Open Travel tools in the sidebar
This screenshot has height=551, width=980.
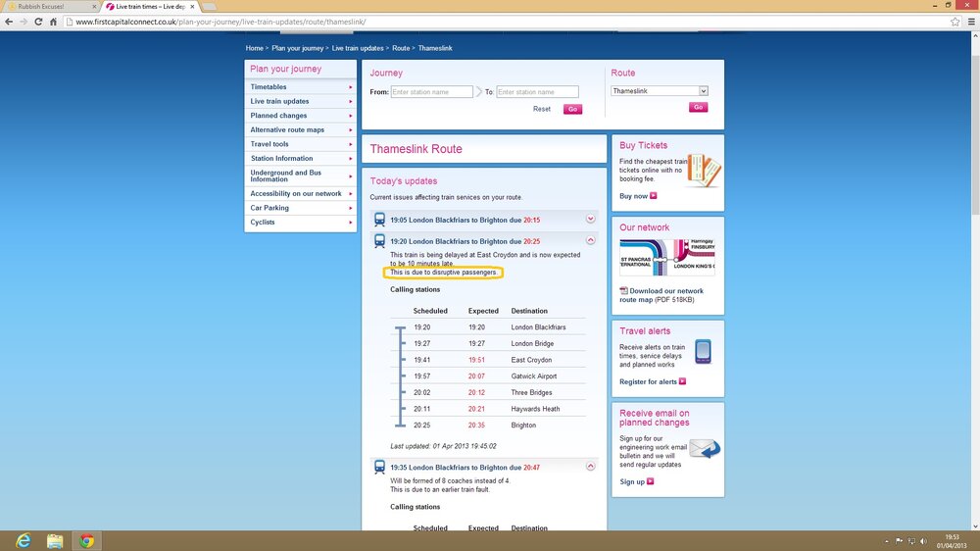click(x=301, y=144)
